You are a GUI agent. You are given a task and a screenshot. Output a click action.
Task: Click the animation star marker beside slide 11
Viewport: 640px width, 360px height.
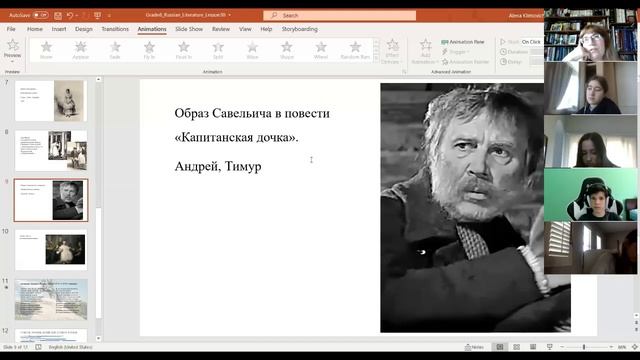6,288
